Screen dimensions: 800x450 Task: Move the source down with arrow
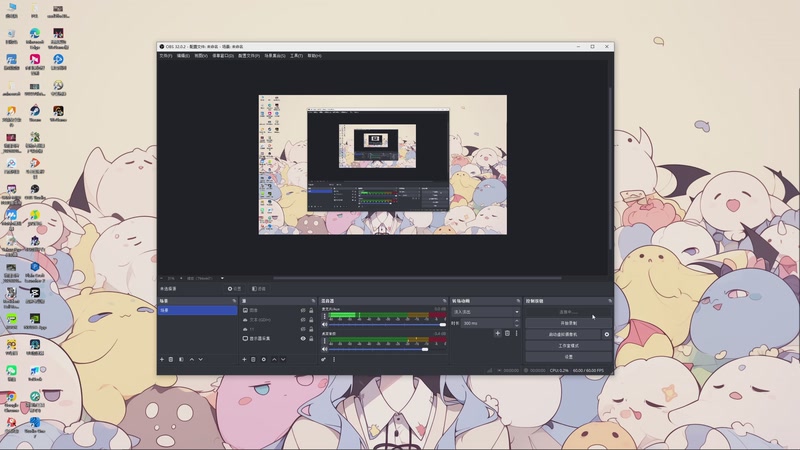pyautogui.click(x=283, y=359)
